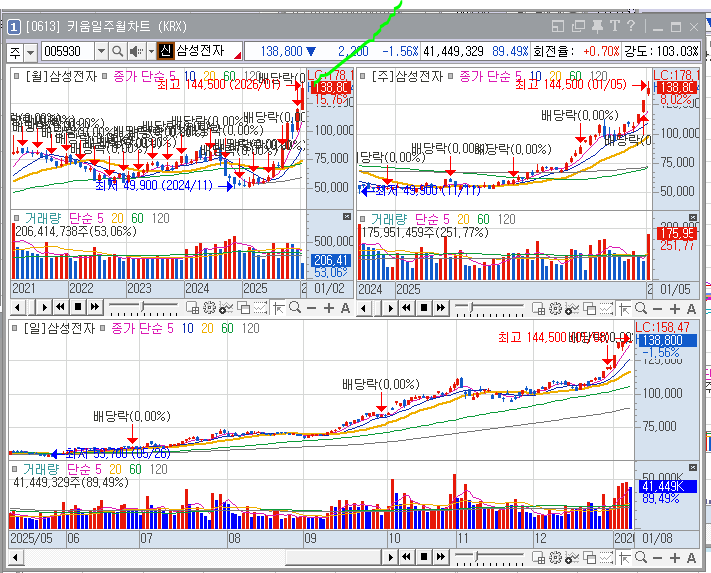Toggle square marker before monthly 거래량 label
The width and height of the screenshot is (711, 573).
[17, 218]
